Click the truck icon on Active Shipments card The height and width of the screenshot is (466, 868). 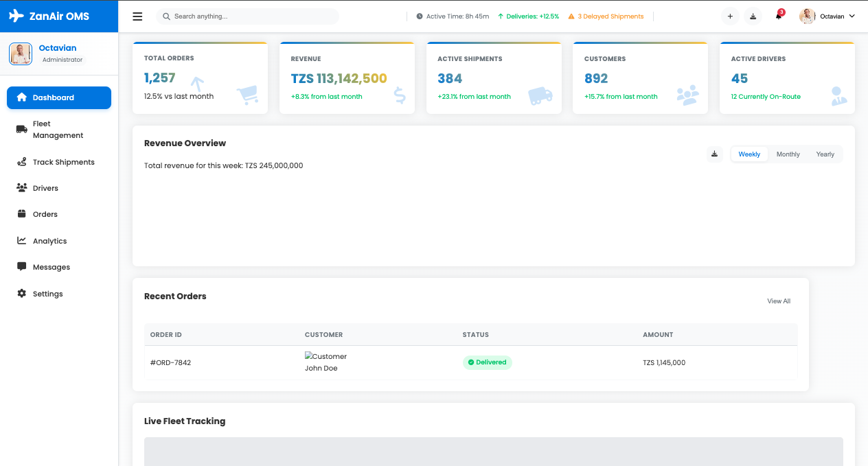tap(540, 95)
